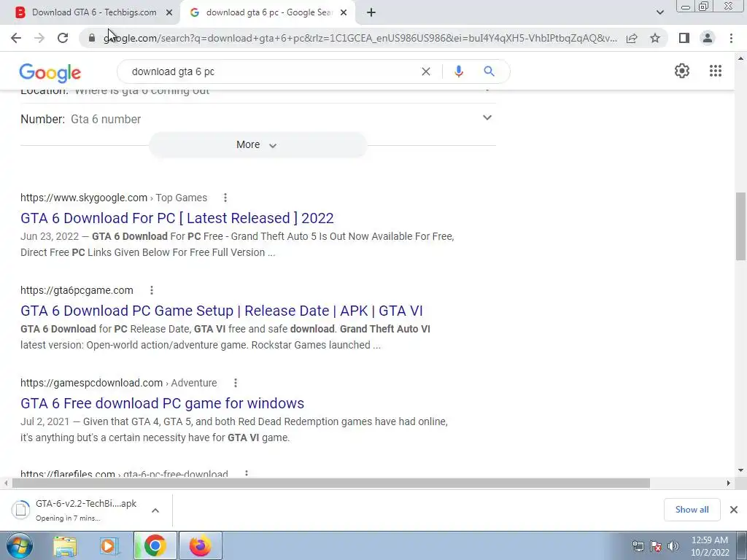Open the Chrome profile menu

pos(708,38)
